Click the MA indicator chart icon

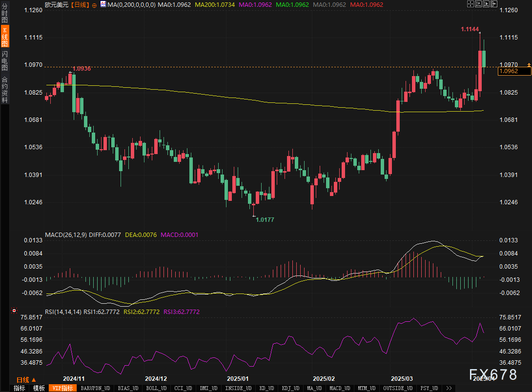click(103, 4)
